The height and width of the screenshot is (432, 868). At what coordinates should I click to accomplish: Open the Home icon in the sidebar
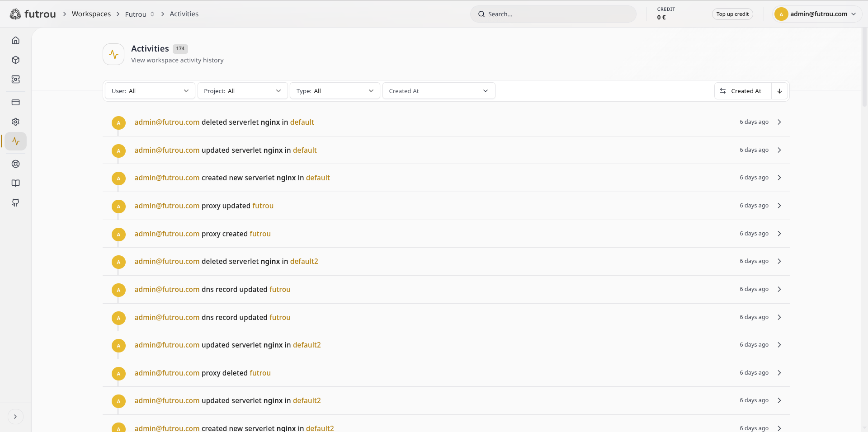click(x=16, y=41)
